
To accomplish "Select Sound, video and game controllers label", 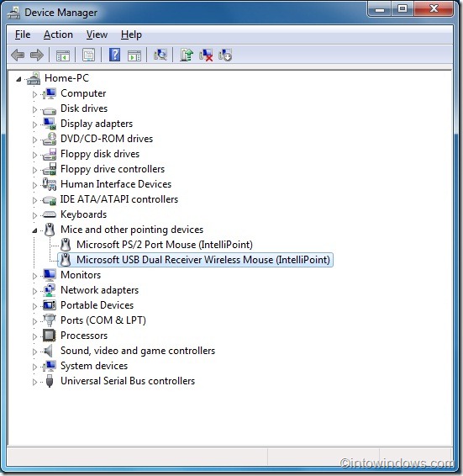I will tap(138, 351).
